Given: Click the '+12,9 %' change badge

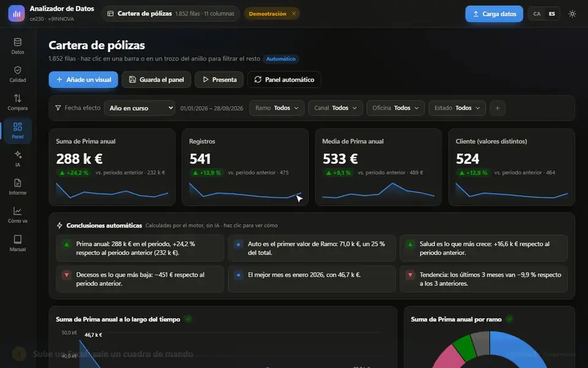Looking at the screenshot, I should click(473, 173).
